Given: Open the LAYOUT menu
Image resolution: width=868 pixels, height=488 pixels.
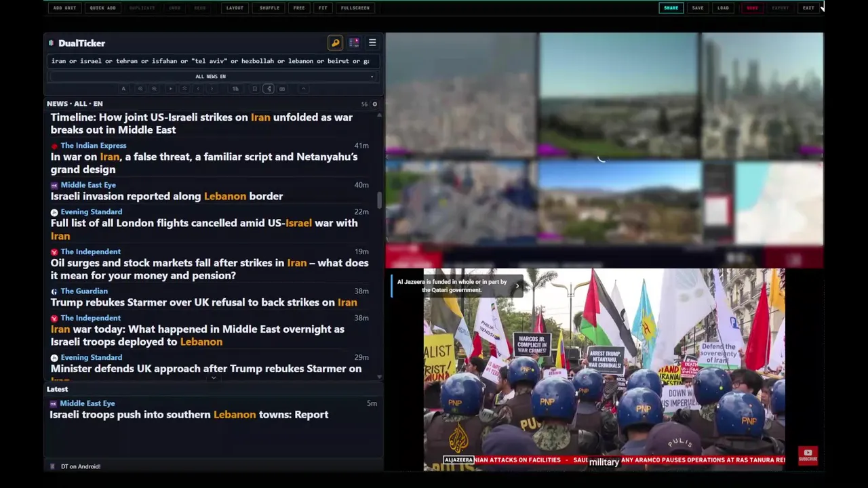Looking at the screenshot, I should (x=235, y=8).
